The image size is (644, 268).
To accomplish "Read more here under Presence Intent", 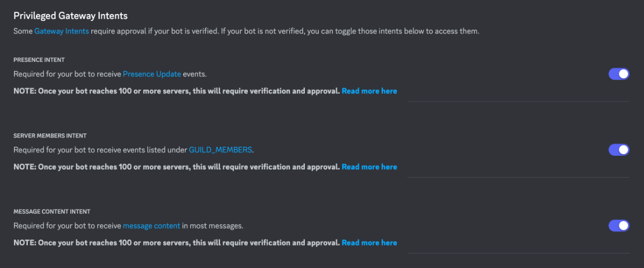I will tap(369, 91).
